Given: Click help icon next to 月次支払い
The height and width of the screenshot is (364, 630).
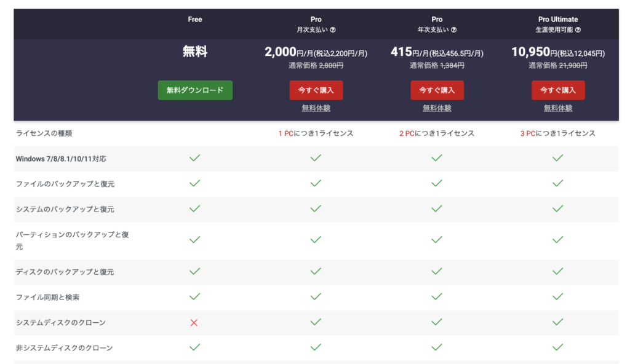Looking at the screenshot, I should (333, 30).
